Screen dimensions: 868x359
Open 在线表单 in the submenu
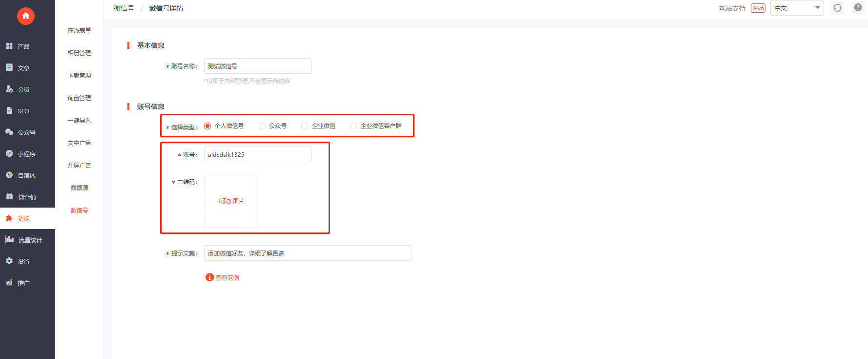click(79, 30)
